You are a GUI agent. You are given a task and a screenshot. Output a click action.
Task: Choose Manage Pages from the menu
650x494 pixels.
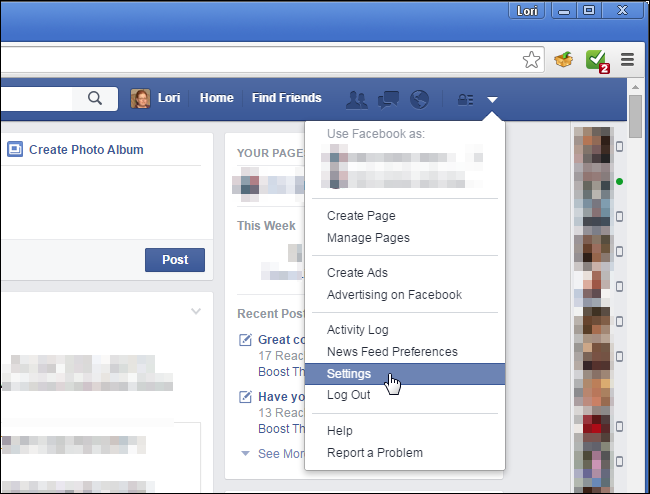click(x=368, y=237)
